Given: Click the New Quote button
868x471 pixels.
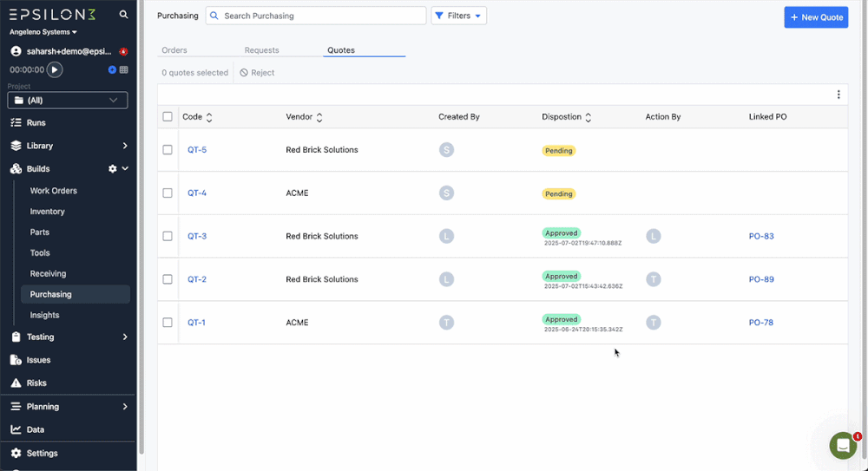Looking at the screenshot, I should [816, 17].
